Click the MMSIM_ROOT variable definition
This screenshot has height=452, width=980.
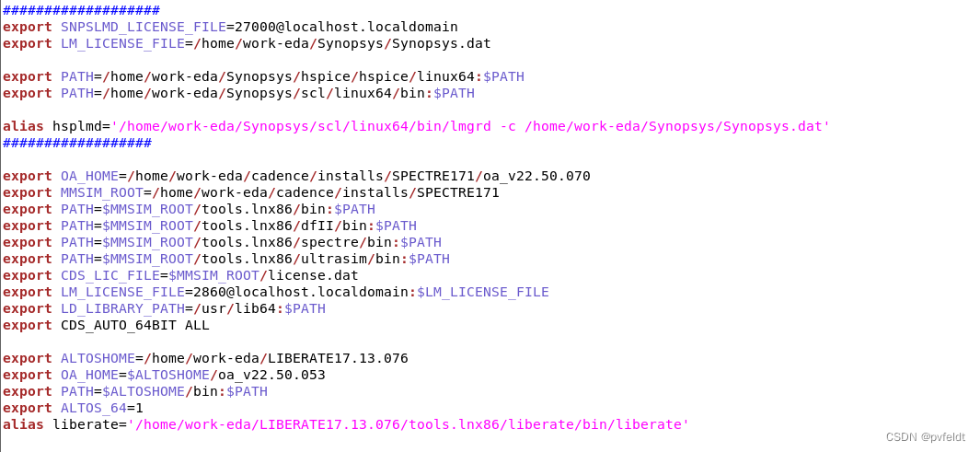[101, 192]
